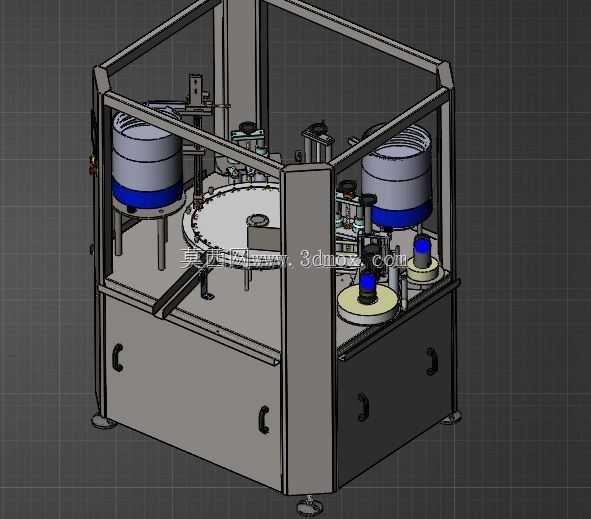Select the lower-left handle on dark right panel

pyautogui.click(x=363, y=407)
